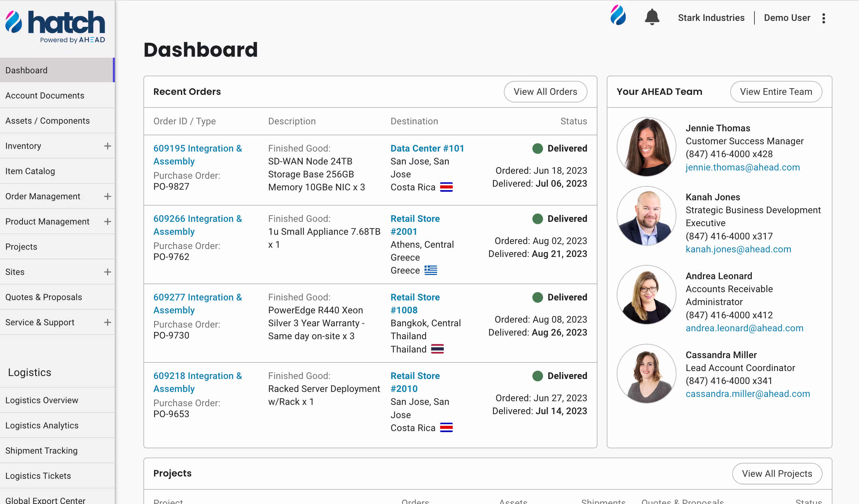Click the Costa Rica flag for order 609195

coord(446,187)
